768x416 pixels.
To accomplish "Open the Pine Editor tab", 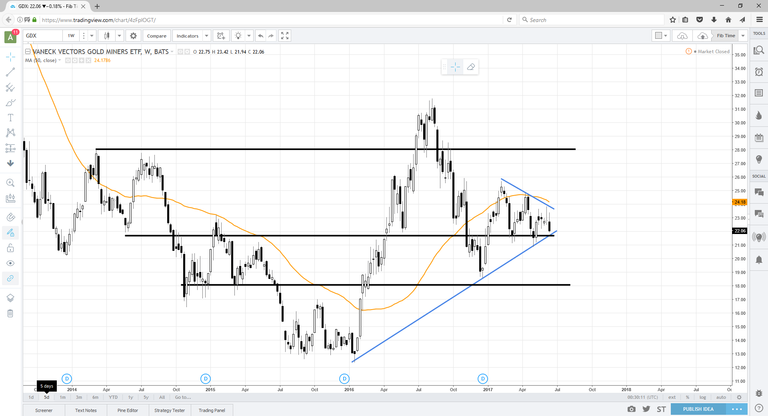I will 128,410.
